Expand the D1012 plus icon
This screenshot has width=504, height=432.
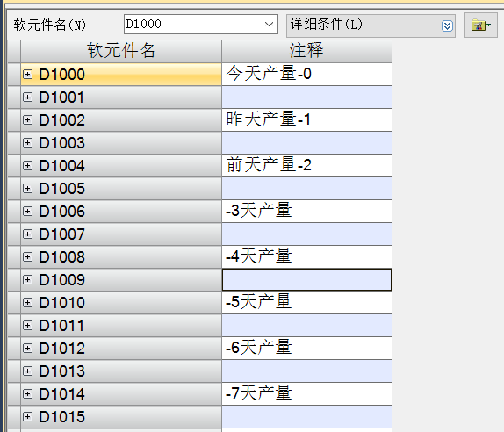point(27,348)
